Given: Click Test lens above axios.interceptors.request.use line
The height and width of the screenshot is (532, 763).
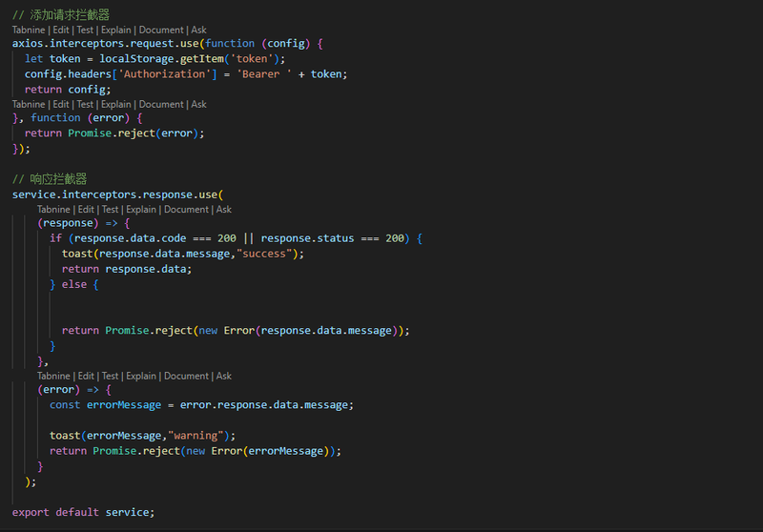Looking at the screenshot, I should [85, 31].
